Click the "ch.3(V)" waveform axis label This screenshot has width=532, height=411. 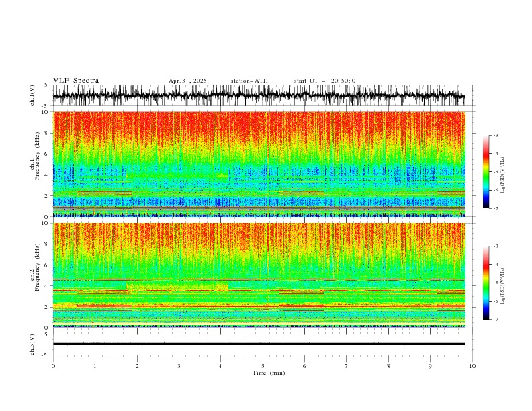[32, 345]
